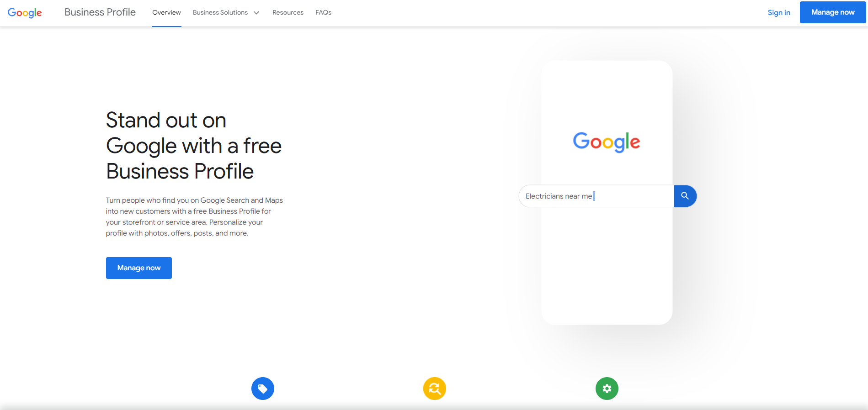This screenshot has height=410, width=868.
Task: Click the blue search magnifier button
Action: coord(685,196)
